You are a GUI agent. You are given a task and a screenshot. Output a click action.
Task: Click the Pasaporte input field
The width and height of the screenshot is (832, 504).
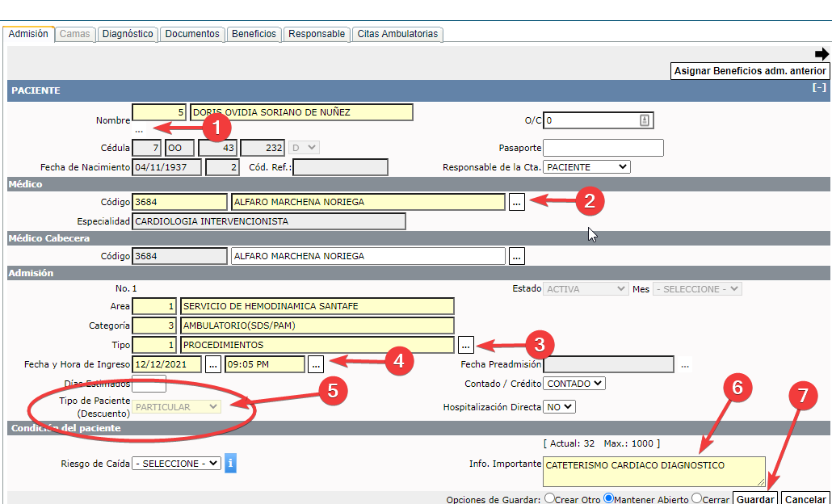pos(603,148)
